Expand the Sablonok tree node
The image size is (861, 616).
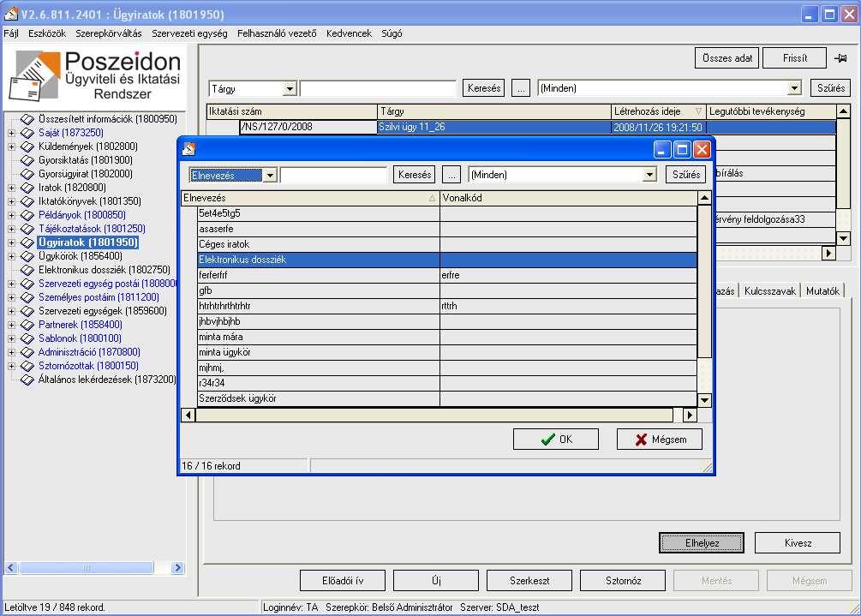pos(11,338)
